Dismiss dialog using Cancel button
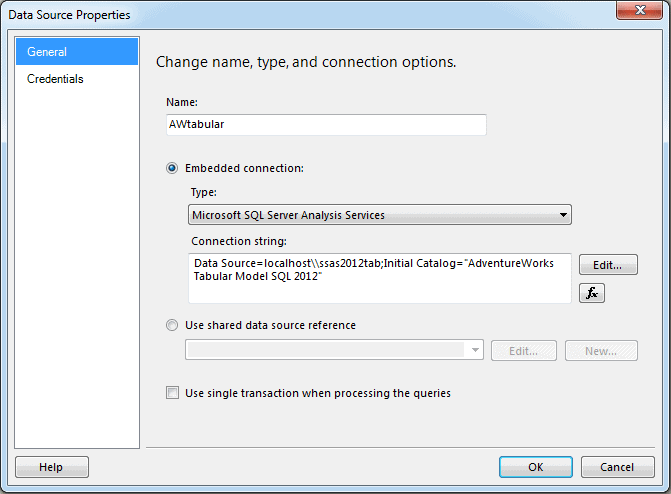Image resolution: width=671 pixels, height=494 pixels. 617,467
